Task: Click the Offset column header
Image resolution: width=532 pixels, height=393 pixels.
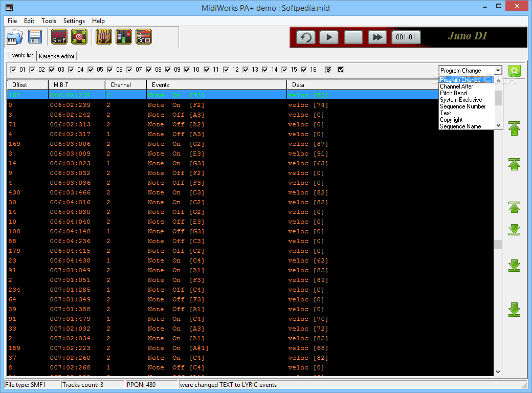Action: click(28, 85)
